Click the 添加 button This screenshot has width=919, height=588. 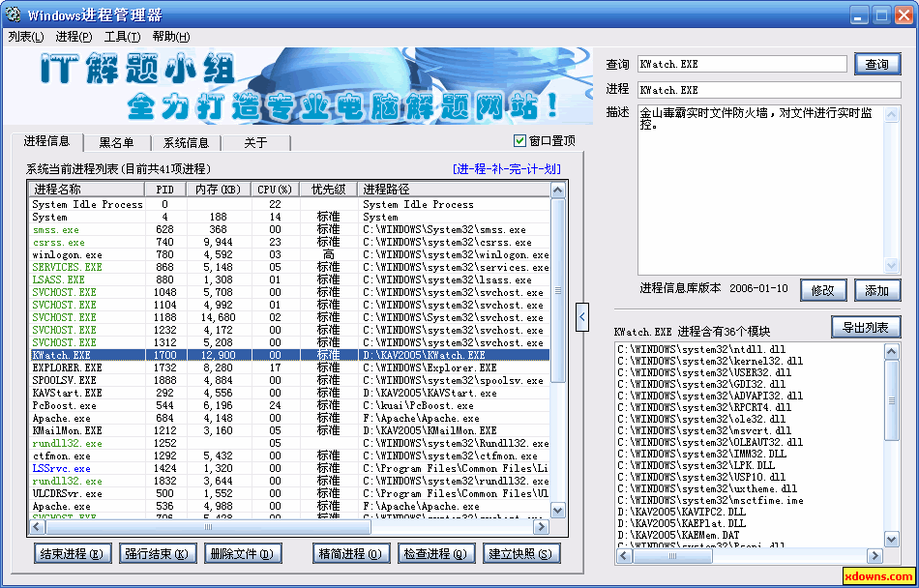[877, 290]
